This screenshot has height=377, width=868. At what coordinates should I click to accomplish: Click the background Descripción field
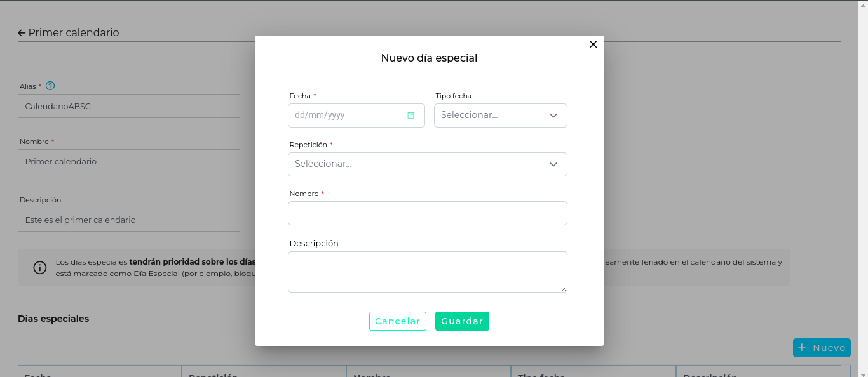click(x=129, y=220)
